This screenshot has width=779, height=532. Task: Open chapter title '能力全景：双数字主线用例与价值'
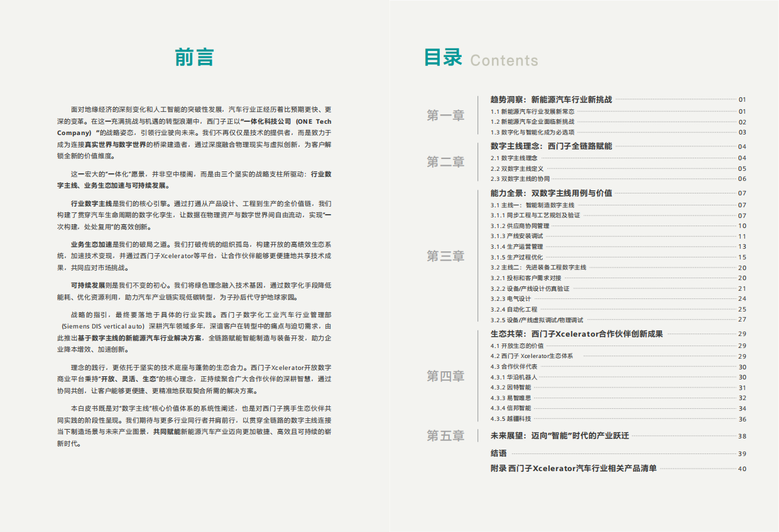coord(551,193)
